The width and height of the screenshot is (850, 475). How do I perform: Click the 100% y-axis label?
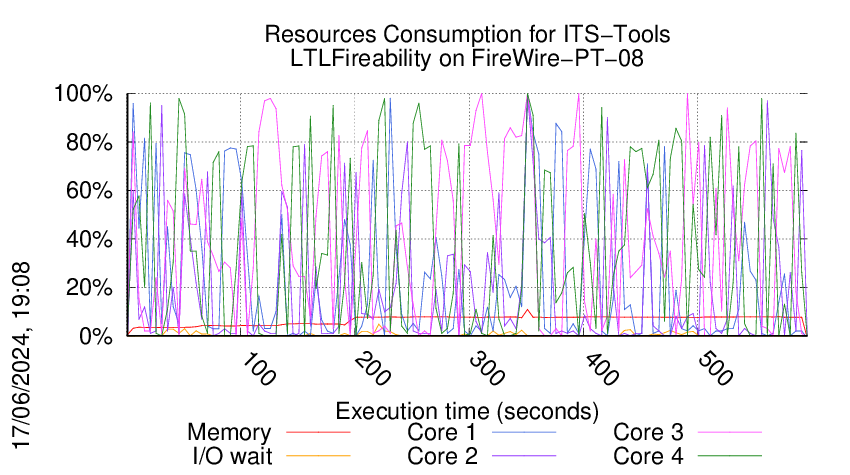(x=83, y=94)
